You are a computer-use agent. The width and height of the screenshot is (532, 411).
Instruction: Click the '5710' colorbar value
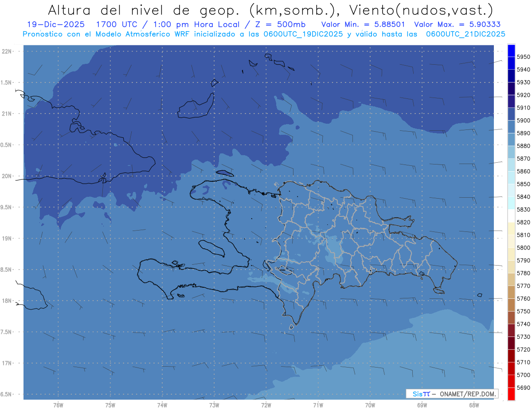click(523, 362)
